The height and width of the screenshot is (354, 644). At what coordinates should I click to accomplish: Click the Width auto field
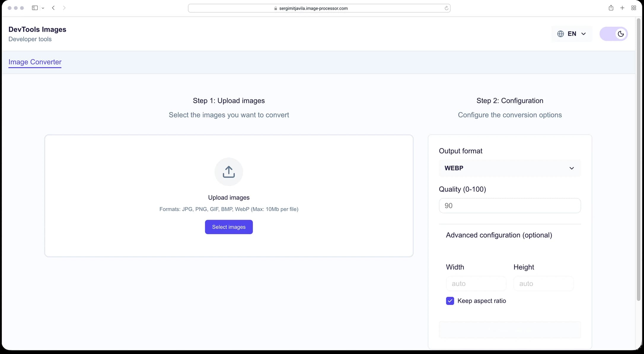476,284
